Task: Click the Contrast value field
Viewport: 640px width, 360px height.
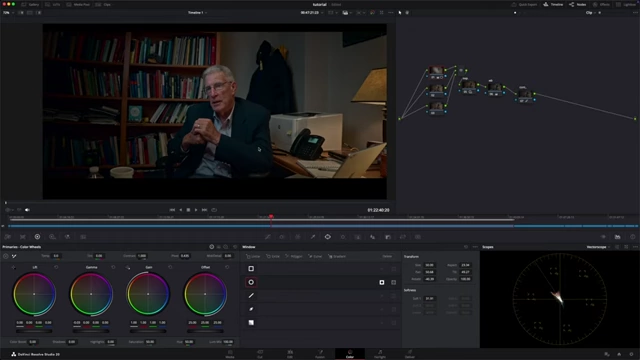Action: [142, 256]
